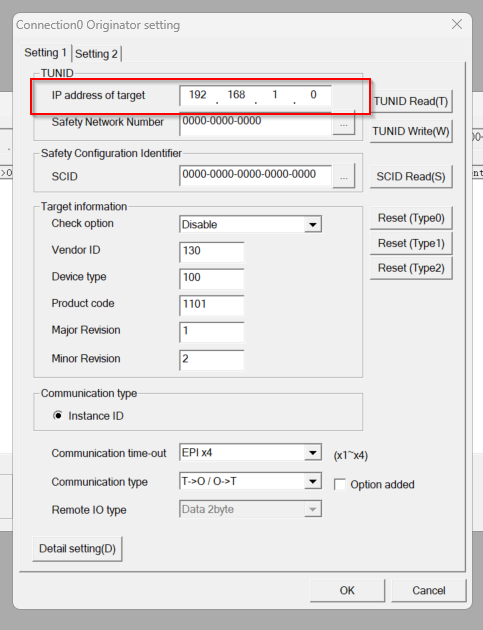Screen dimensions: 483x630
Task: Click Reset (Type2) button
Action: pyautogui.click(x=411, y=268)
